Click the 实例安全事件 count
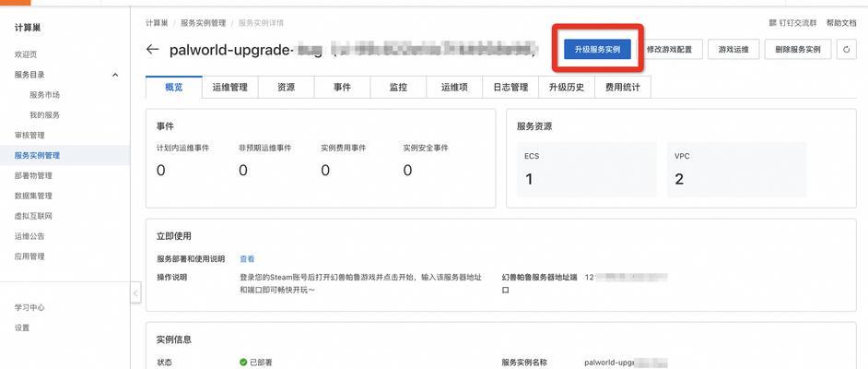Screen dimensions: 868x369 point(407,170)
